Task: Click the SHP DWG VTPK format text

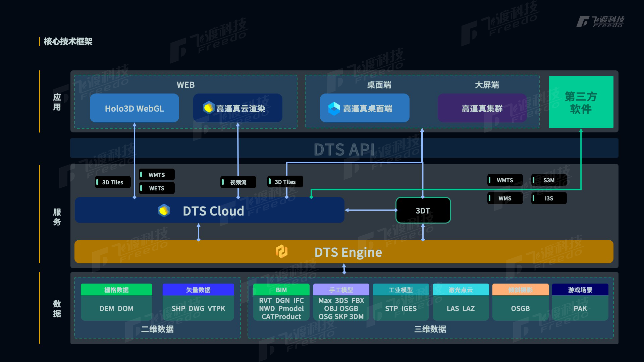Action: coord(198,308)
